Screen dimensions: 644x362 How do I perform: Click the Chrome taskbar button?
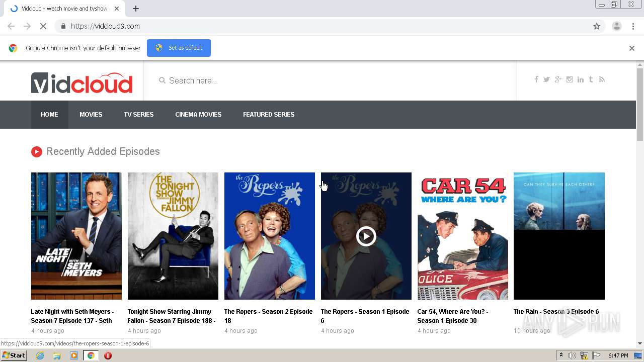pos(91,355)
